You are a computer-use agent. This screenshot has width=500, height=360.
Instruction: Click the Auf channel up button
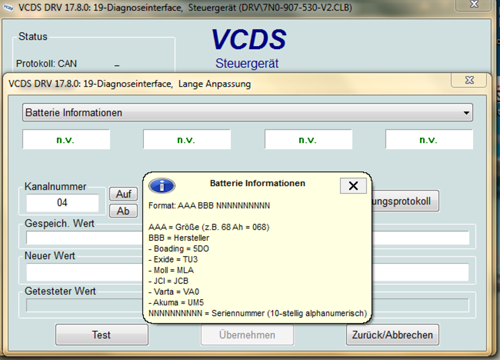point(123,194)
